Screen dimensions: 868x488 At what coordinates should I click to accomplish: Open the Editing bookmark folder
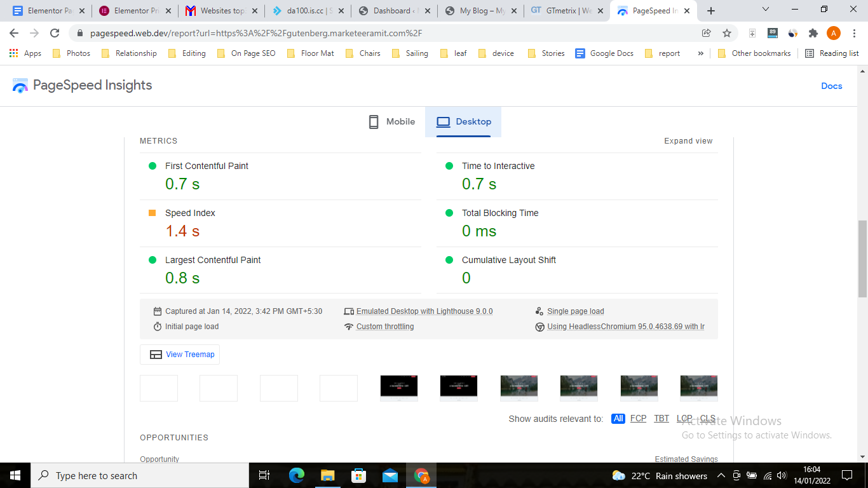click(187, 53)
